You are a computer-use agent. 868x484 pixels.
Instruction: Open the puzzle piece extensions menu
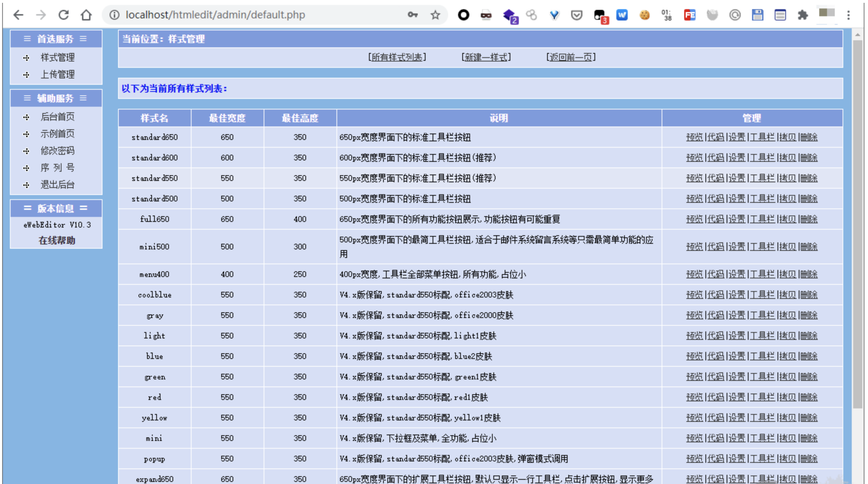click(x=803, y=15)
